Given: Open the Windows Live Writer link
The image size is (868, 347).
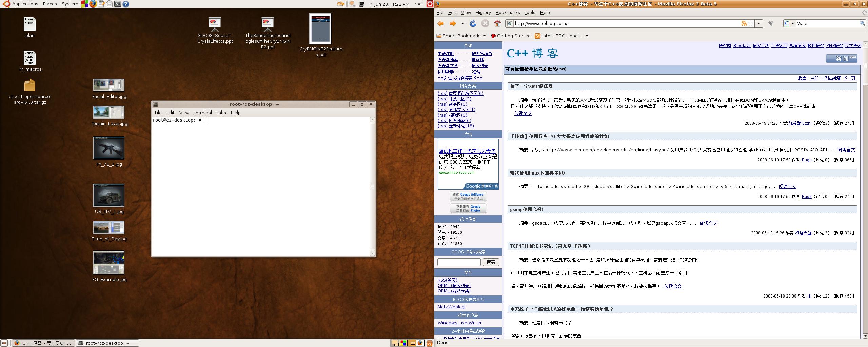Looking at the screenshot, I should click(459, 323).
